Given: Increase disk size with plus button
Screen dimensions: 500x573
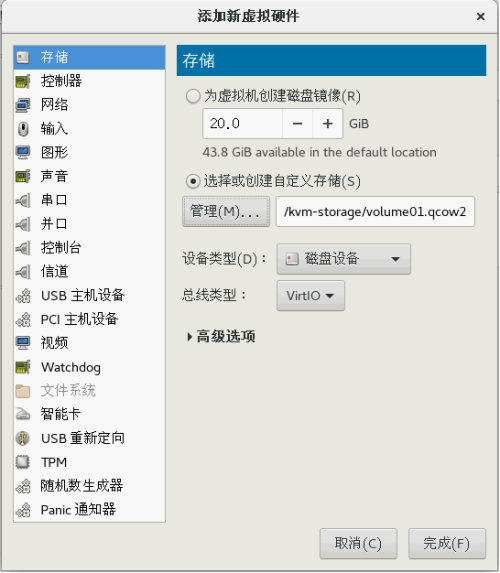Looking at the screenshot, I should [x=327, y=124].
